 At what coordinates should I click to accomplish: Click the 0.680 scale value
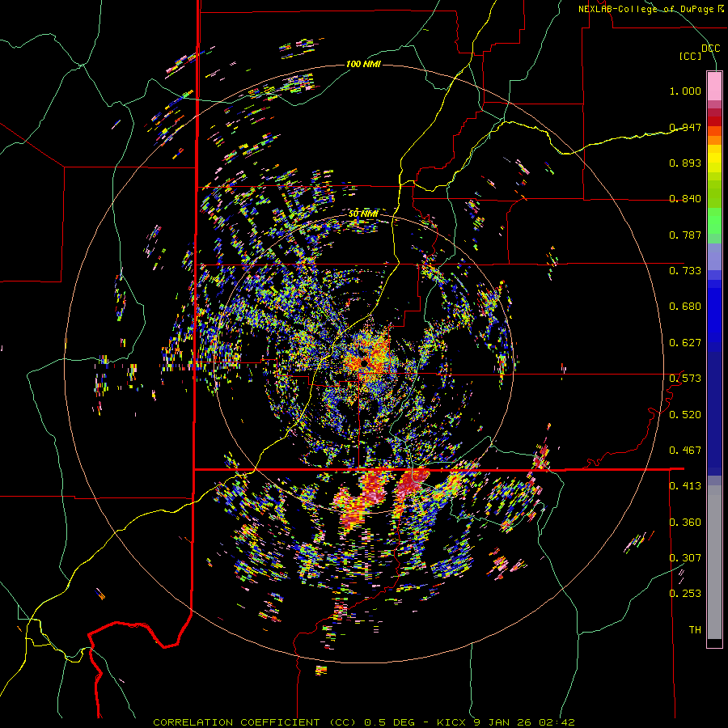point(685,307)
